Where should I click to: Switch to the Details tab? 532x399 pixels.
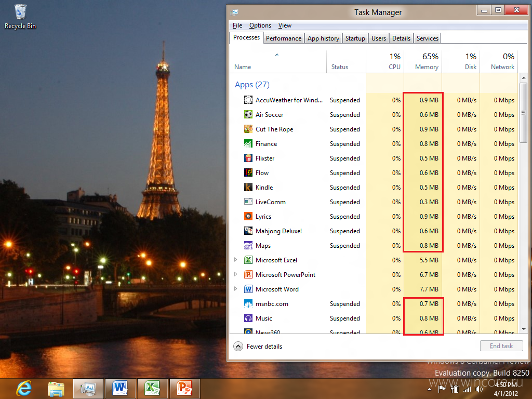(402, 38)
